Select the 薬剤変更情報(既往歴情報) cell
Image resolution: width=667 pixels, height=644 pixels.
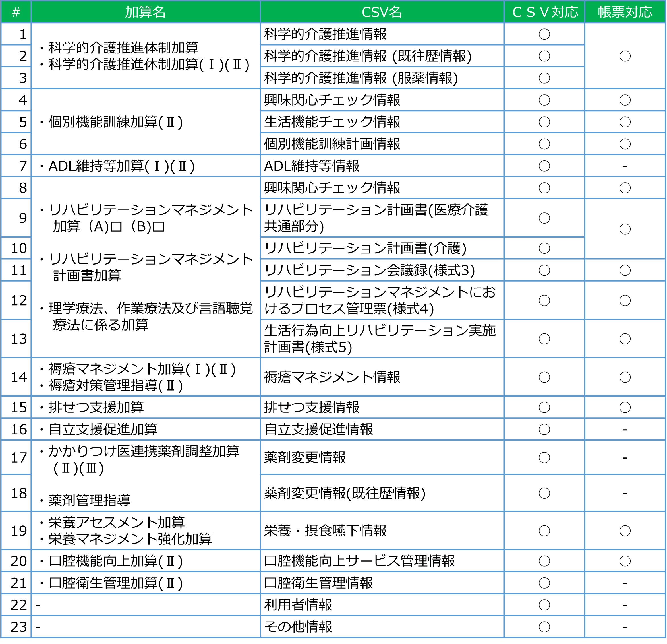(x=382, y=493)
